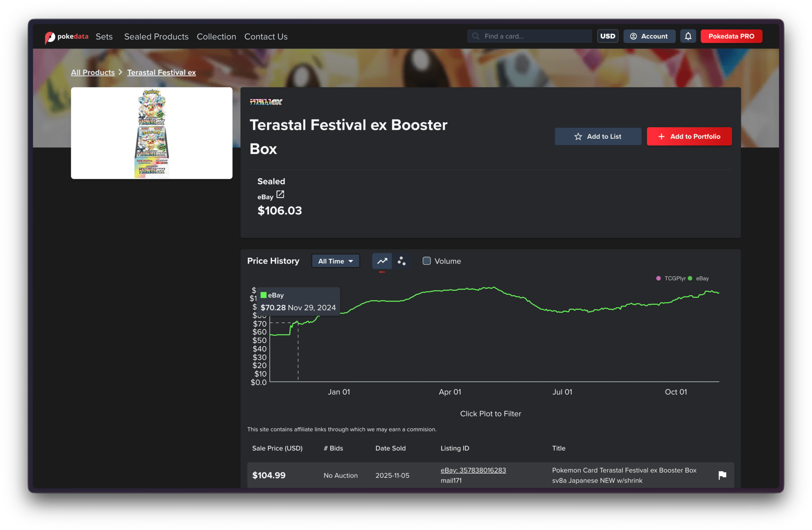Open eBay listing 357838016283 link
812x530 pixels.
[x=473, y=470]
